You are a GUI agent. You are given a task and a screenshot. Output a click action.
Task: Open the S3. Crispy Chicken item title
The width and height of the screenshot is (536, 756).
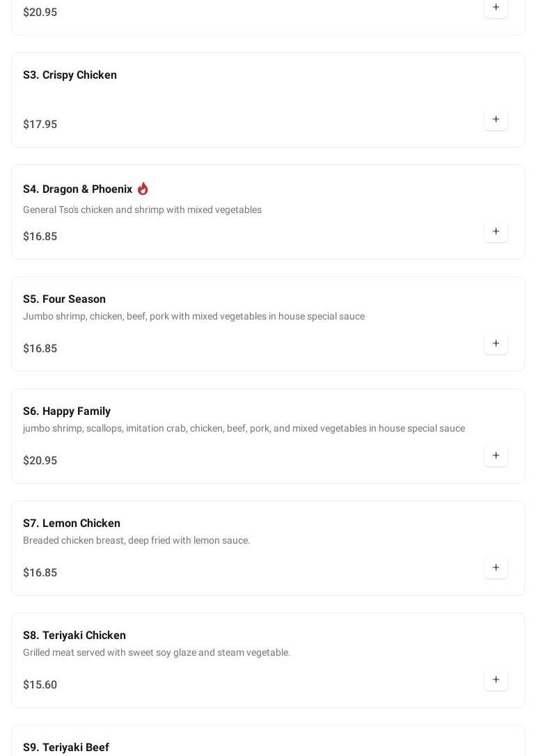70,75
